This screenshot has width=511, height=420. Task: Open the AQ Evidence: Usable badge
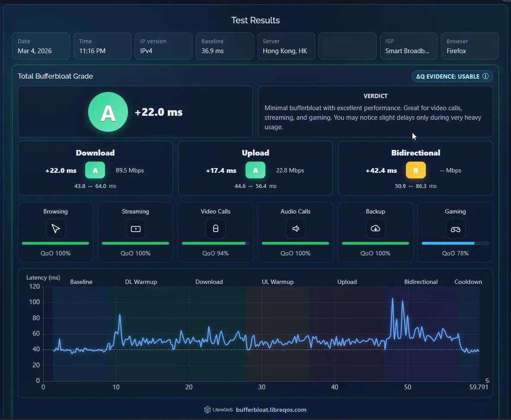coord(452,76)
